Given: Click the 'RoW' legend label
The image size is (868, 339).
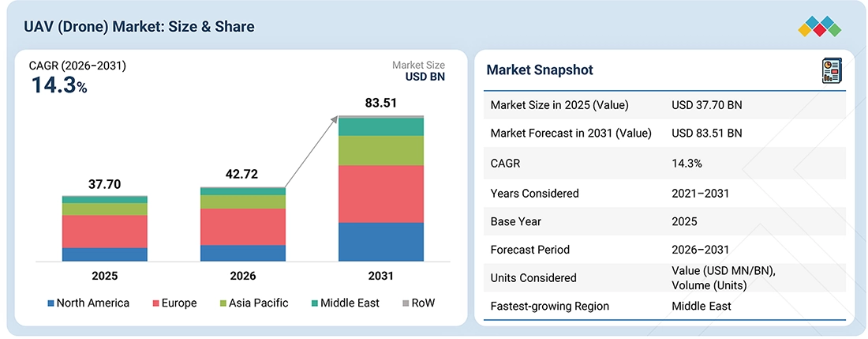Looking at the screenshot, I should [x=423, y=303].
